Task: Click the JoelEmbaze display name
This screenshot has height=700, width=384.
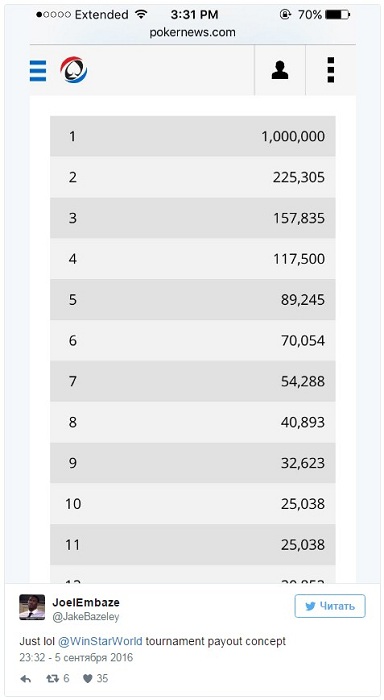Action: [86, 602]
